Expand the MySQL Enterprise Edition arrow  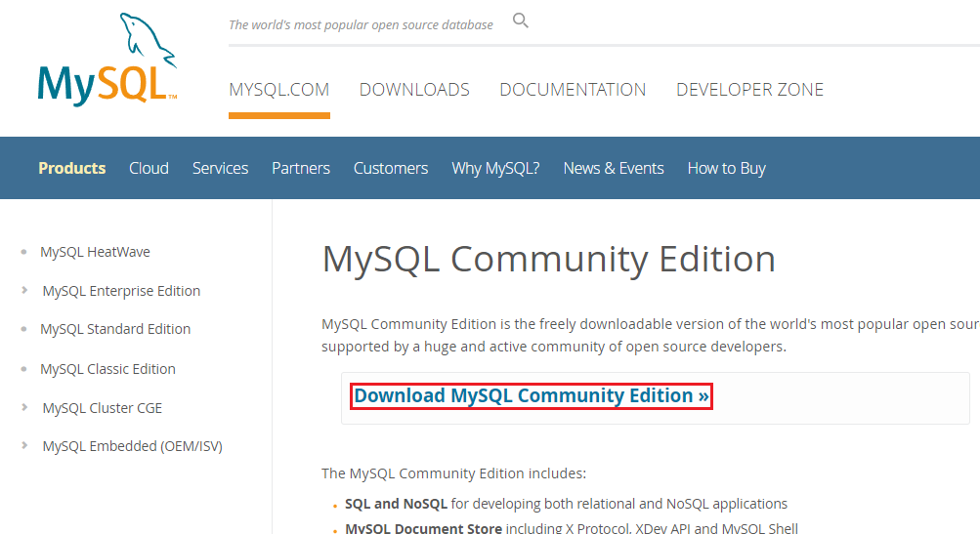point(24,290)
